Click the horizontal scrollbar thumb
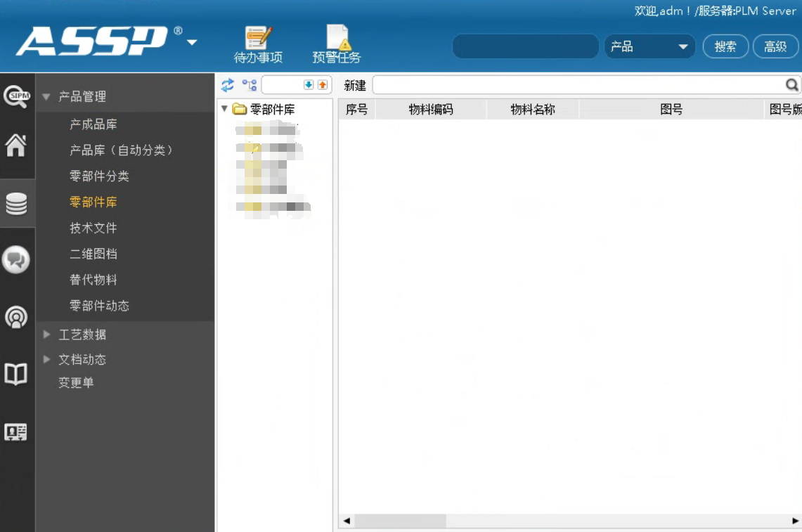This screenshot has width=802, height=532. click(401, 521)
